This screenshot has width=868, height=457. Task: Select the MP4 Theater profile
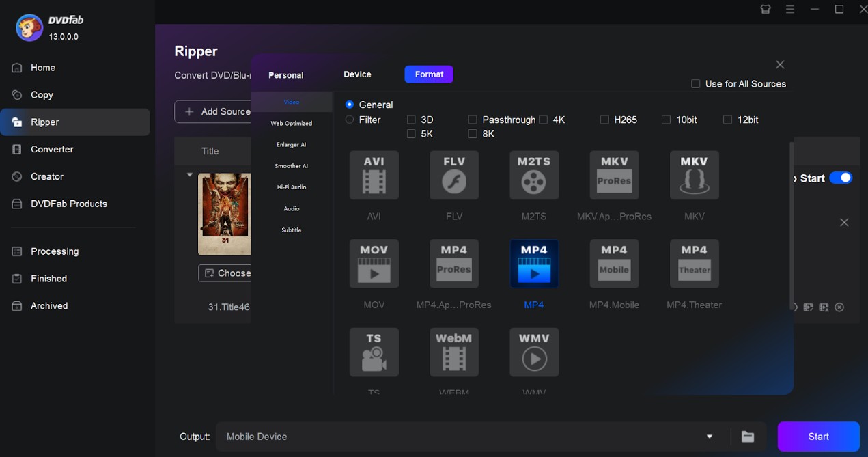coord(694,264)
